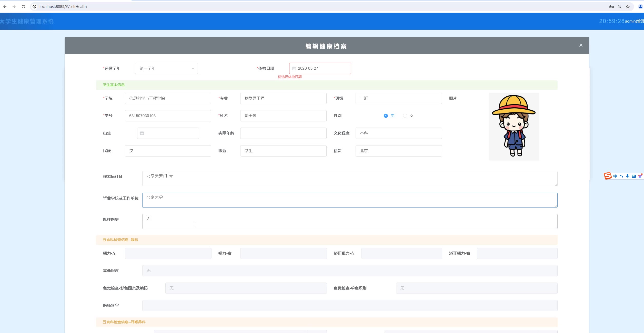This screenshot has width=644, height=333.
Task: Click the 职业 input field
Action: [283, 151]
